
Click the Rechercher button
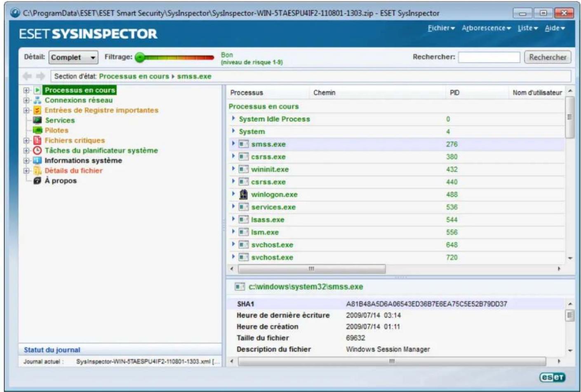pyautogui.click(x=548, y=57)
